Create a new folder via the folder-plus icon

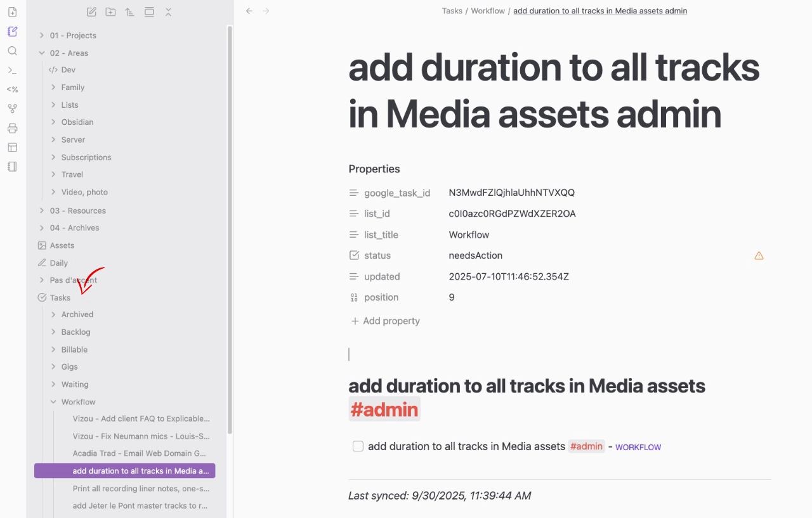(x=110, y=12)
